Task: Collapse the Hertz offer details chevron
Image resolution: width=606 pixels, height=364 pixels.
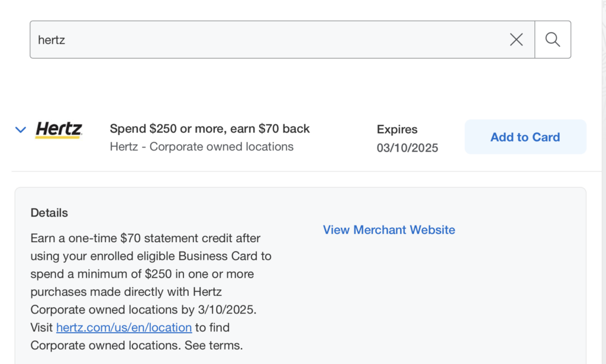Action: [21, 130]
